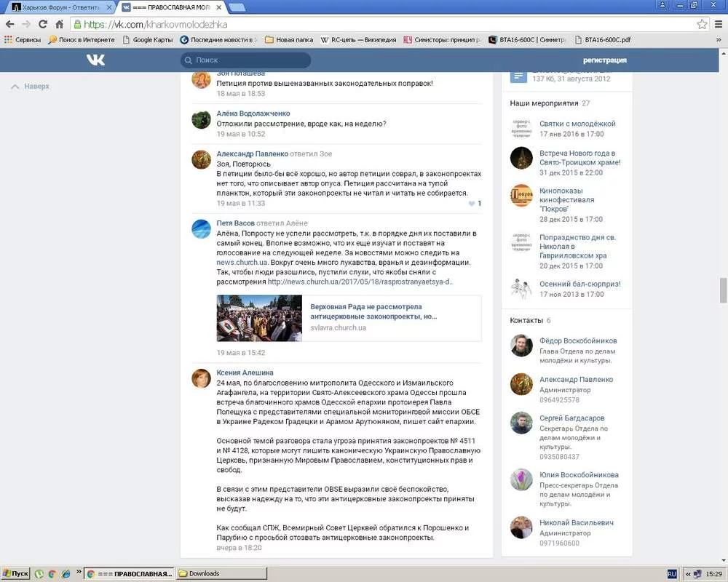Open Ксения Алешина's profile name link
The image size is (728, 582).
(x=245, y=372)
